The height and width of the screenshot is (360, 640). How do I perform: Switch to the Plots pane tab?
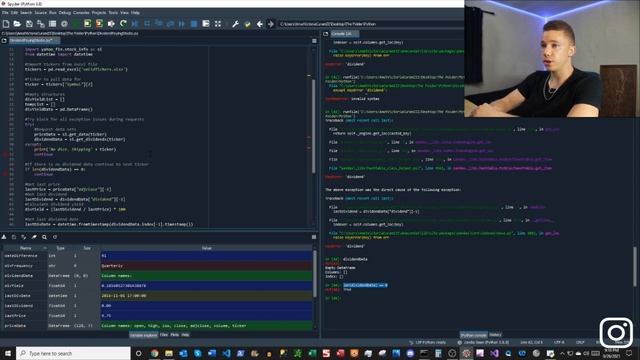pyautogui.click(x=175, y=335)
